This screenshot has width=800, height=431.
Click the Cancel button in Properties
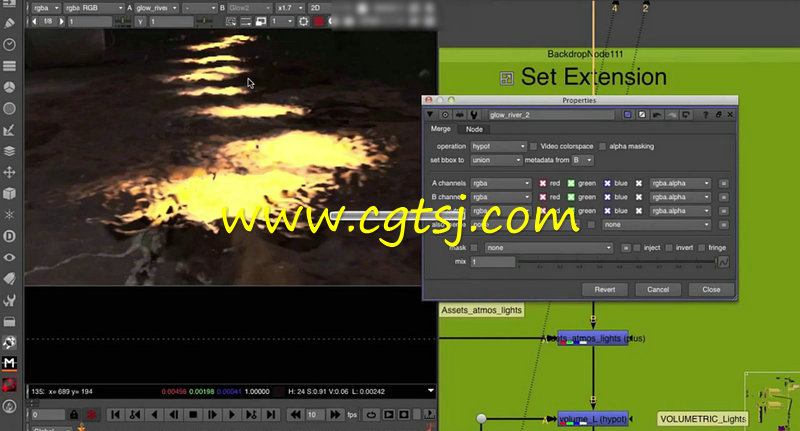[658, 290]
